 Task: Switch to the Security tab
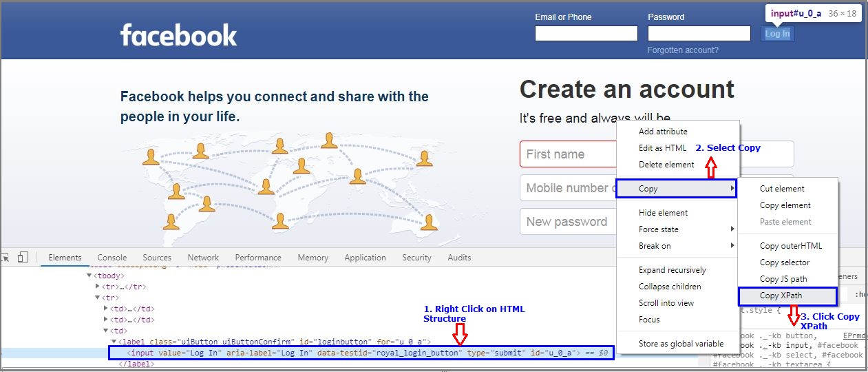pos(416,258)
